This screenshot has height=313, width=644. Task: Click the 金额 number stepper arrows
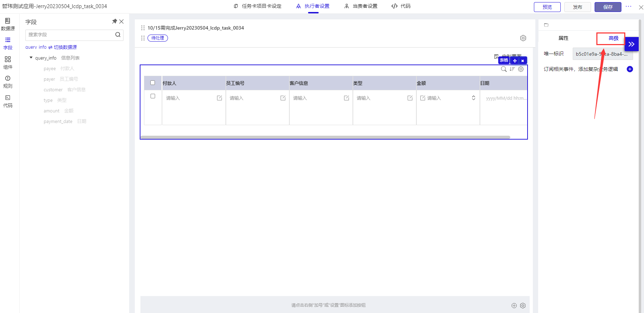pos(473,98)
